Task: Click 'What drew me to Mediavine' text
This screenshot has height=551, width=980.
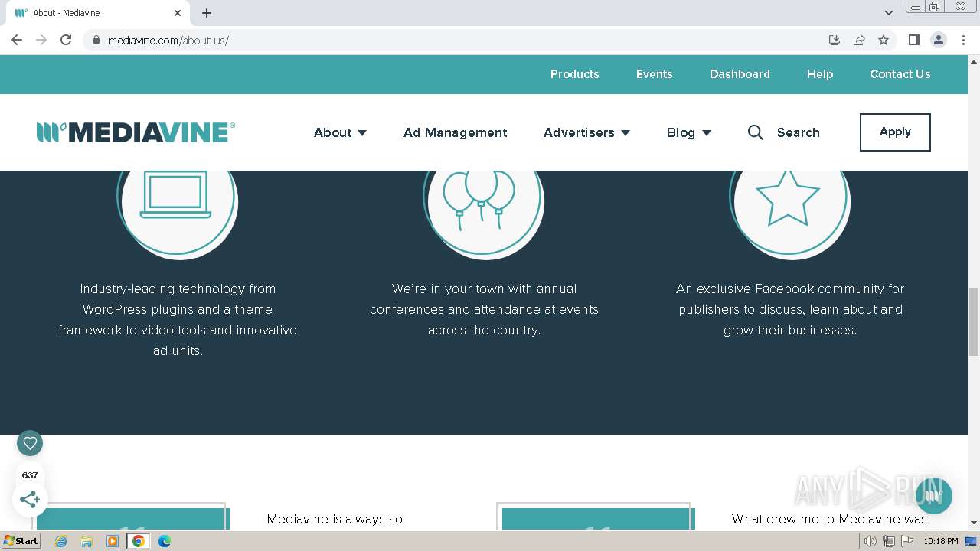Action: click(829, 519)
